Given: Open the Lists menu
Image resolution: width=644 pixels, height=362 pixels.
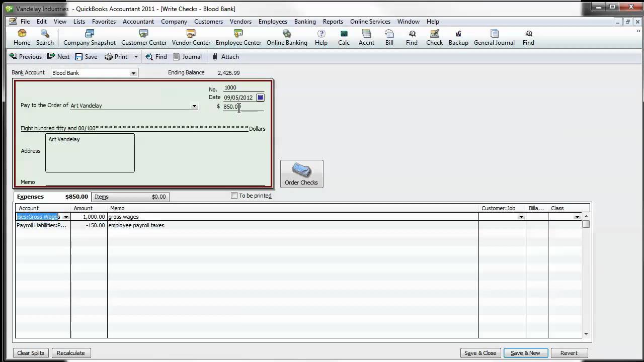Looking at the screenshot, I should tap(79, 22).
